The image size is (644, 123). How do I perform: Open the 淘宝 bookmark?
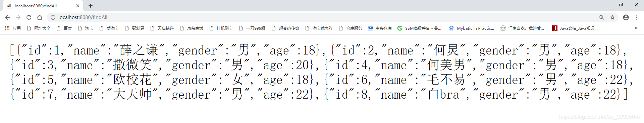[86, 28]
